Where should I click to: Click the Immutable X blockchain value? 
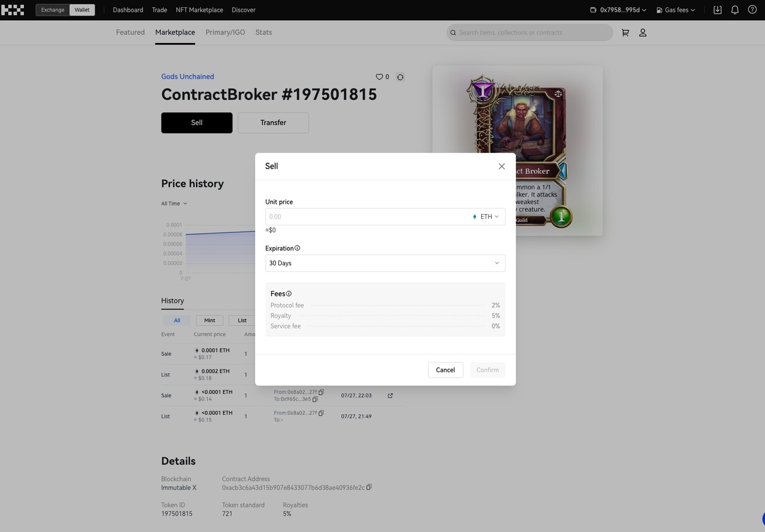click(x=179, y=488)
